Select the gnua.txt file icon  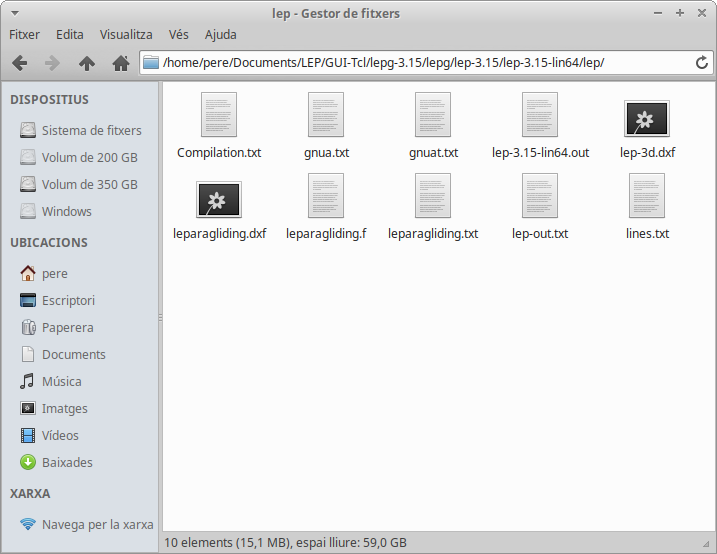point(326,114)
